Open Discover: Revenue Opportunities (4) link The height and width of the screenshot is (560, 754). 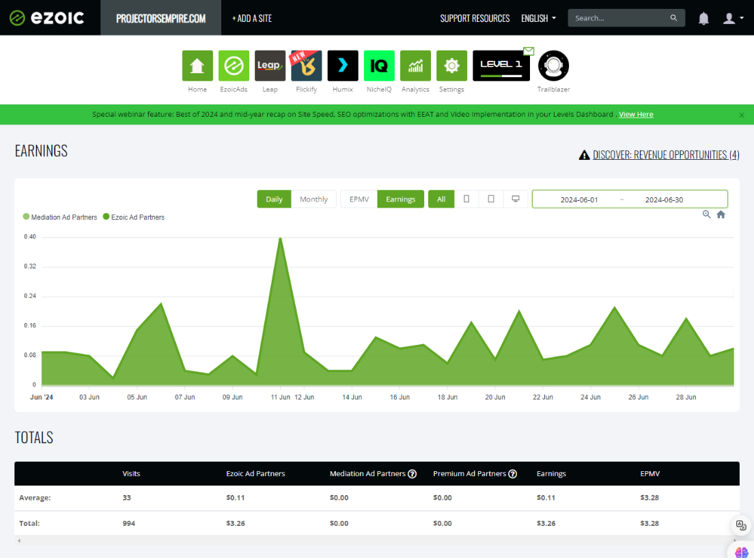pos(666,155)
